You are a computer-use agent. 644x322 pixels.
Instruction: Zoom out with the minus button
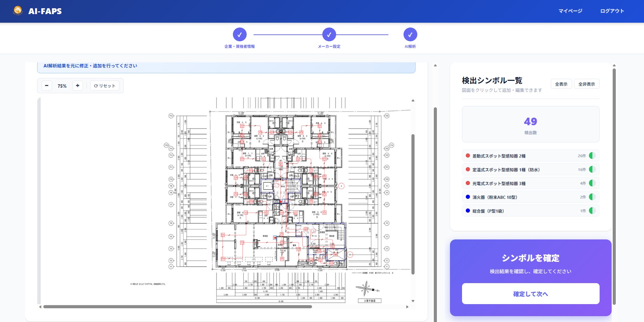pyautogui.click(x=47, y=86)
